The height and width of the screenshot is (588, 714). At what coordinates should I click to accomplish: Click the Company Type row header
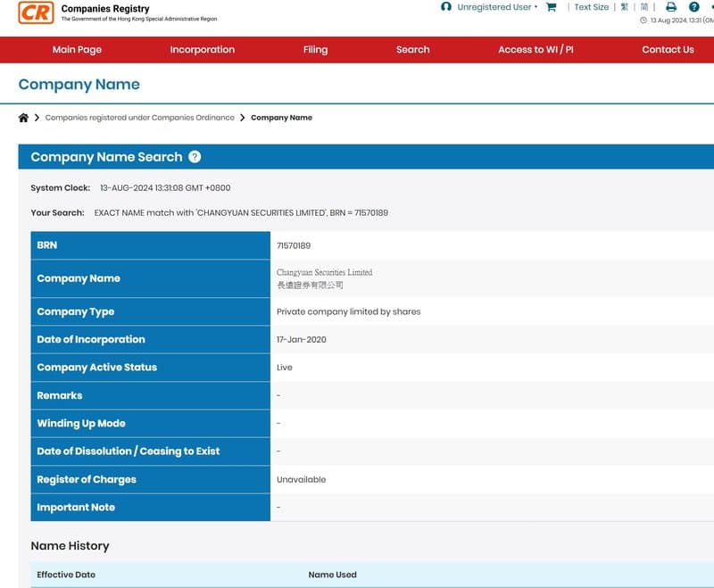tap(150, 311)
